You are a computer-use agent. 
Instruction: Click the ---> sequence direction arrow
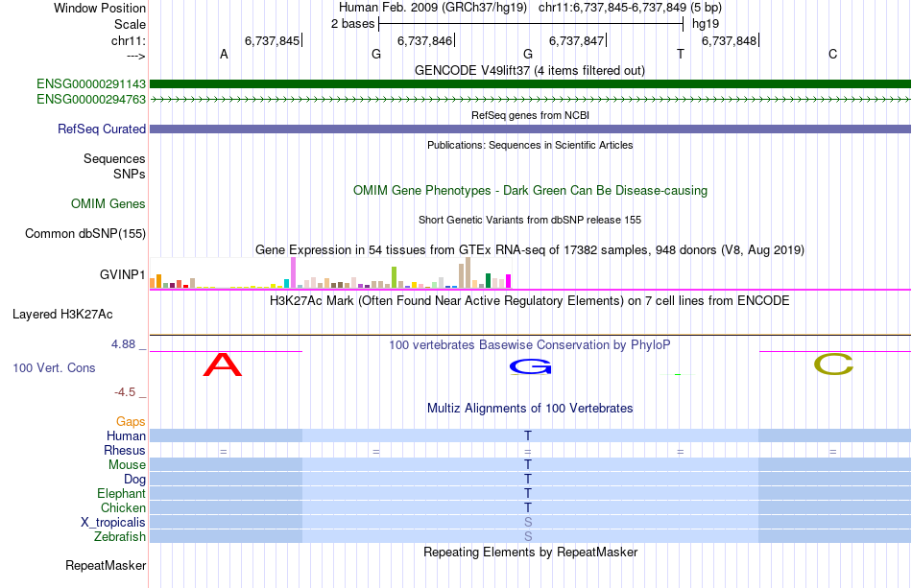[x=135, y=56]
